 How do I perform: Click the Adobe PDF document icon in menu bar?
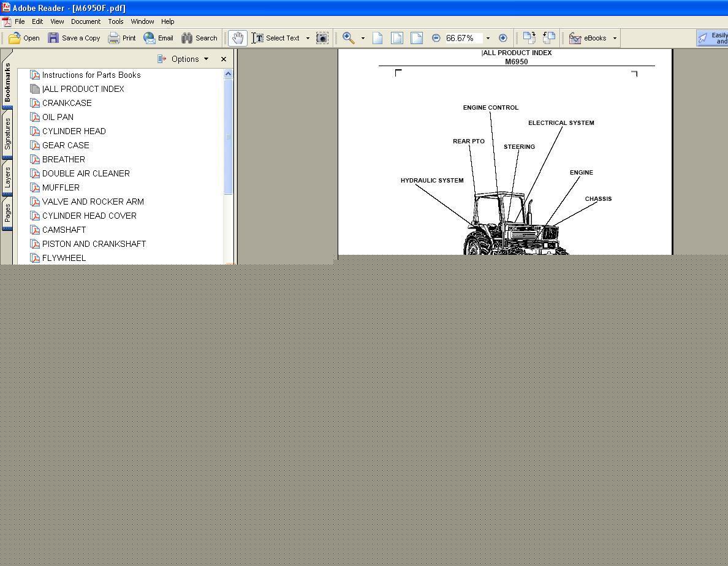(x=7, y=22)
